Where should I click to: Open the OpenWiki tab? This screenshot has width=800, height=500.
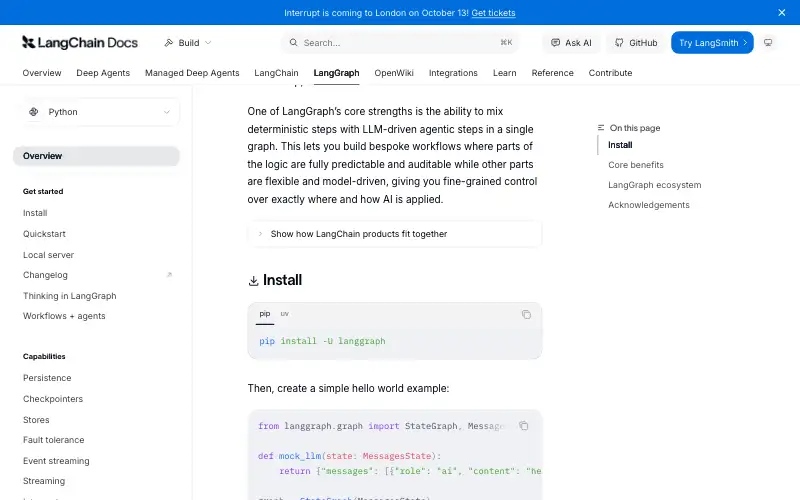coord(394,73)
